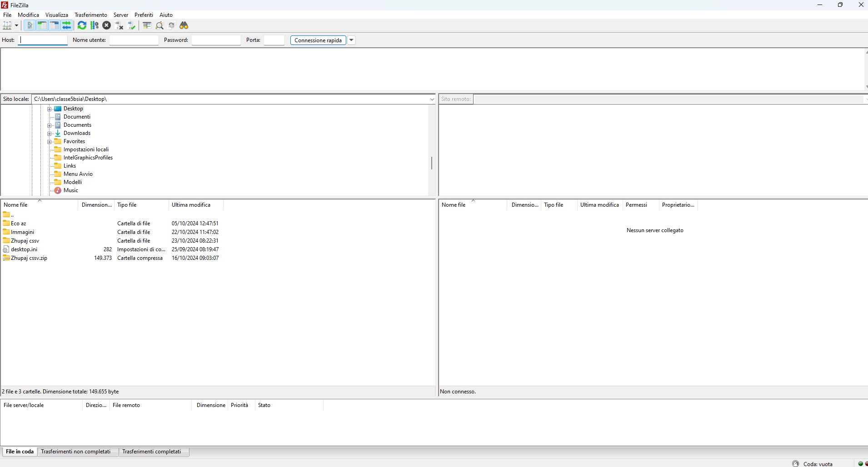Sort local files by Ultima modifica

pyautogui.click(x=196, y=205)
